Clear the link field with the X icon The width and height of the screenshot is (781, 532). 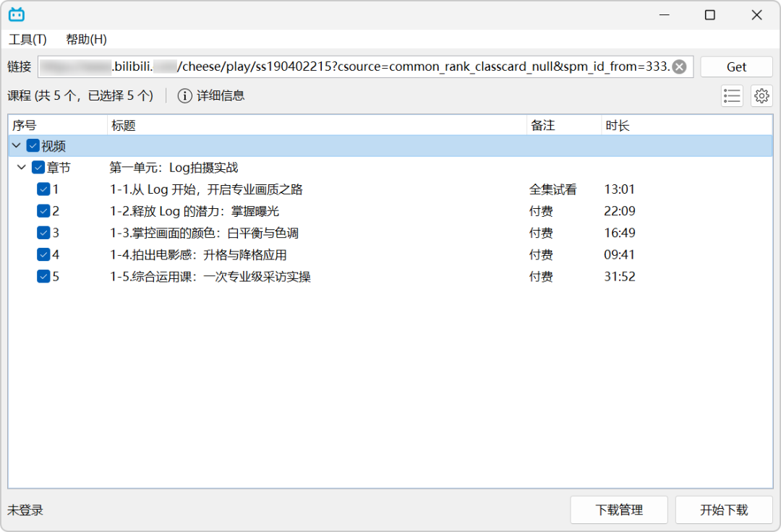click(679, 66)
